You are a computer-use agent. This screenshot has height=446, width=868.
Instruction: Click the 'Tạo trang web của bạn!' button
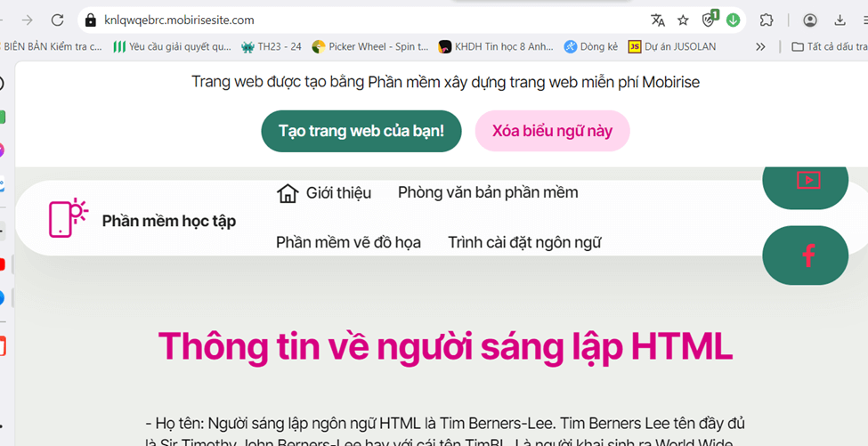pos(361,131)
